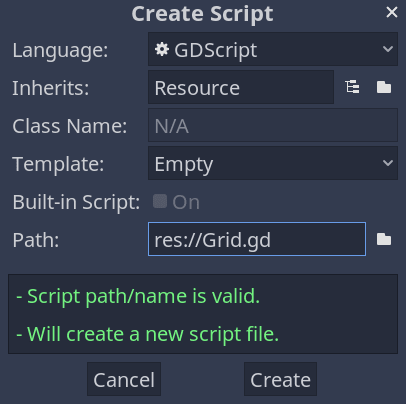Click the Create Script dialog title

click(202, 14)
